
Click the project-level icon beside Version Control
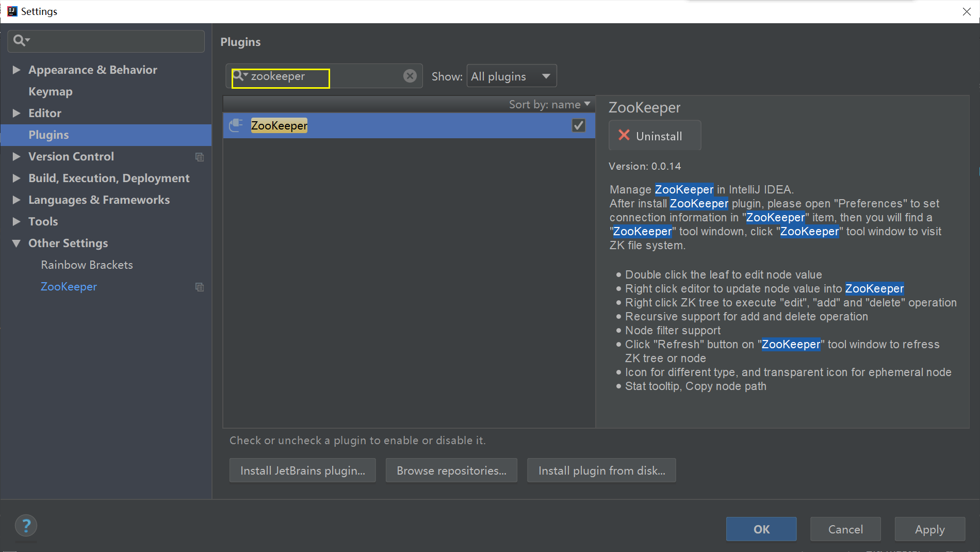[200, 157]
